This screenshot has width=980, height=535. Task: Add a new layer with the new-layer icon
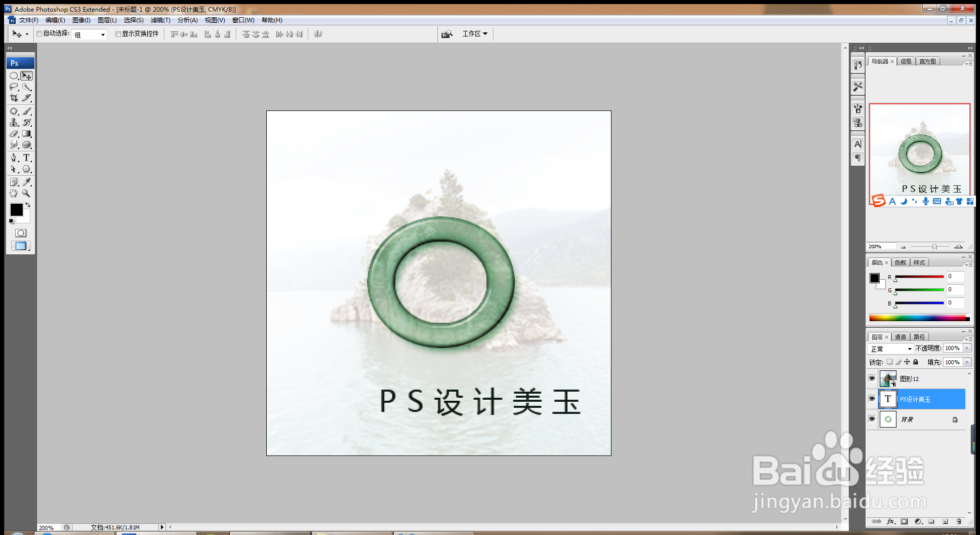(946, 521)
